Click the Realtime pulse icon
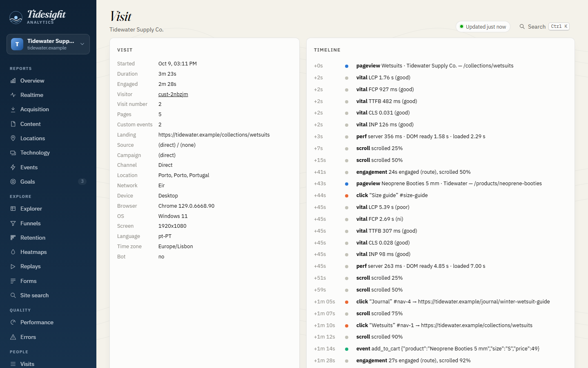Viewport: 588px width, 368px height. coord(13,95)
